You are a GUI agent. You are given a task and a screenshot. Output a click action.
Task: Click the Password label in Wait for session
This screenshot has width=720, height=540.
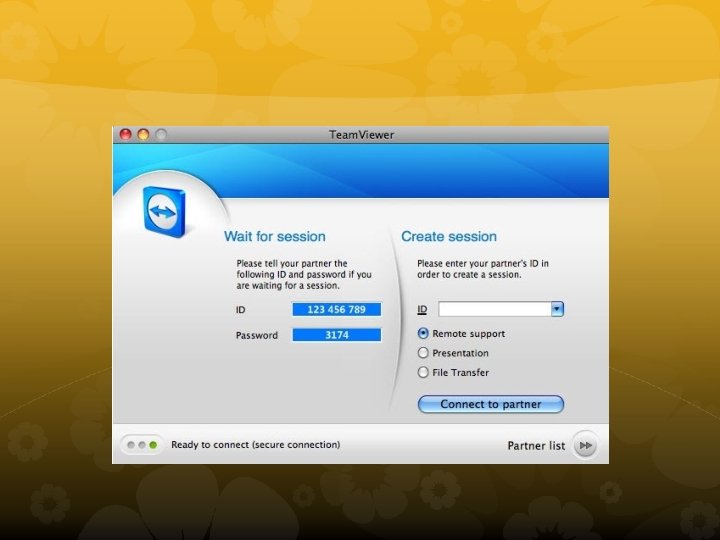[257, 335]
